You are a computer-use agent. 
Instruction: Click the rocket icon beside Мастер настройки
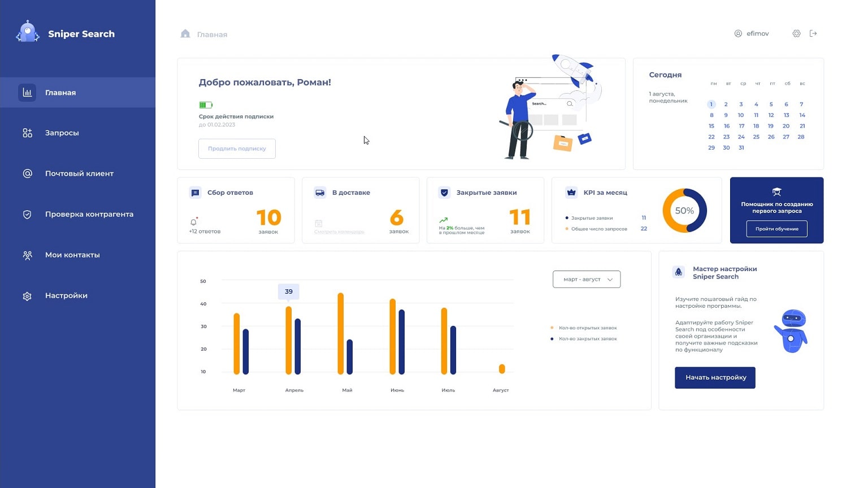679,272
